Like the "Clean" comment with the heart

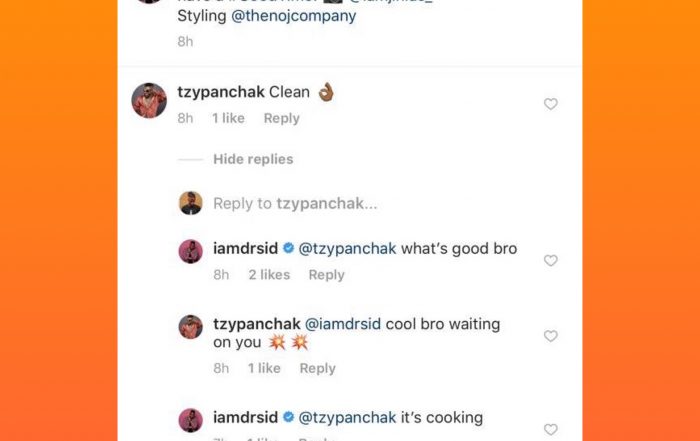pyautogui.click(x=550, y=104)
